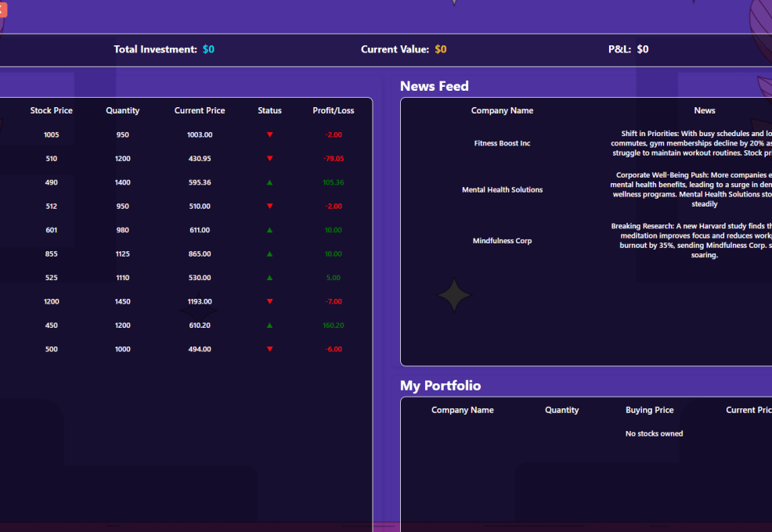Click the green up arrow beside 611.00
The width and height of the screenshot is (772, 532).
(269, 230)
